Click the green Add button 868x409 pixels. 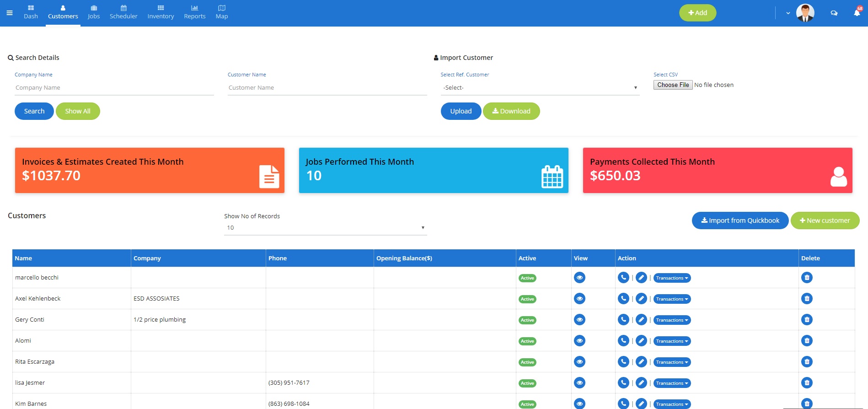pos(697,13)
